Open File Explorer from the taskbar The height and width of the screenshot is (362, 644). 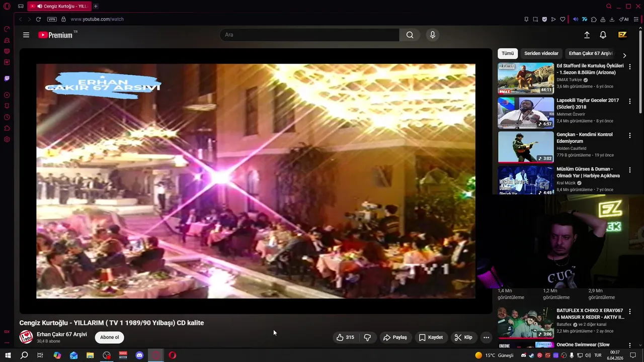90,355
